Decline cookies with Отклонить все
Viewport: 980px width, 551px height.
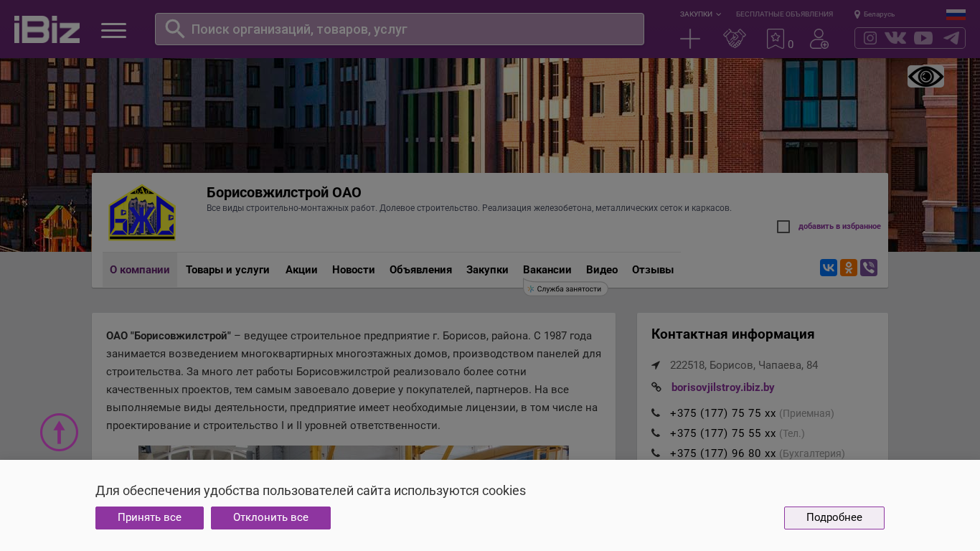pos(270,518)
